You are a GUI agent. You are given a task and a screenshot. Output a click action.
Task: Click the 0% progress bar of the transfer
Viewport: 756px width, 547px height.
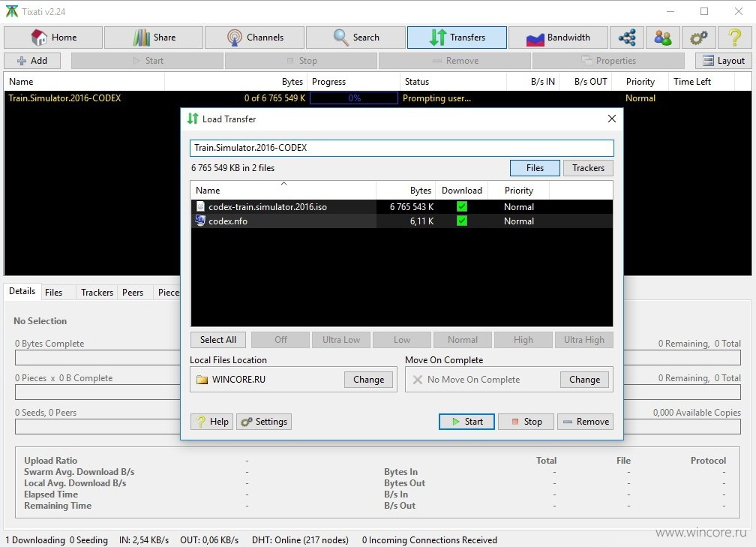click(354, 98)
